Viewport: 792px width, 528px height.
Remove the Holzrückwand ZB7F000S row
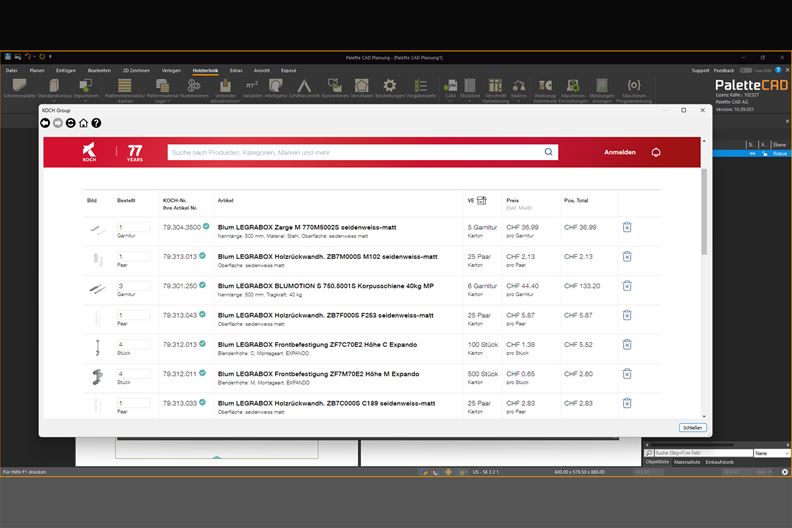[x=627, y=315]
